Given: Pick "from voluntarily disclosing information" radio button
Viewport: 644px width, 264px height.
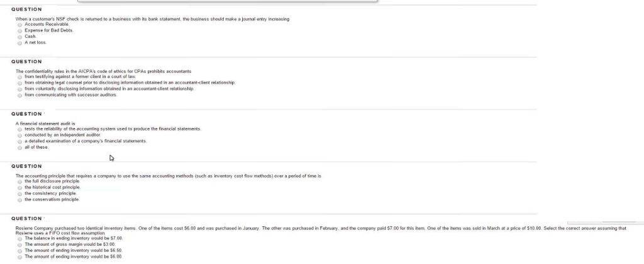Looking at the screenshot, I should click(x=20, y=89).
